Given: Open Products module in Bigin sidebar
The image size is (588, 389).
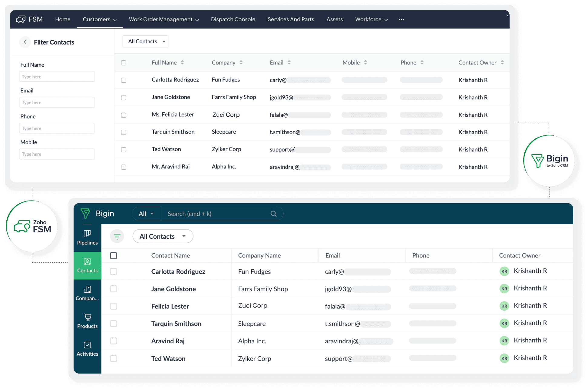Looking at the screenshot, I should [x=87, y=321].
